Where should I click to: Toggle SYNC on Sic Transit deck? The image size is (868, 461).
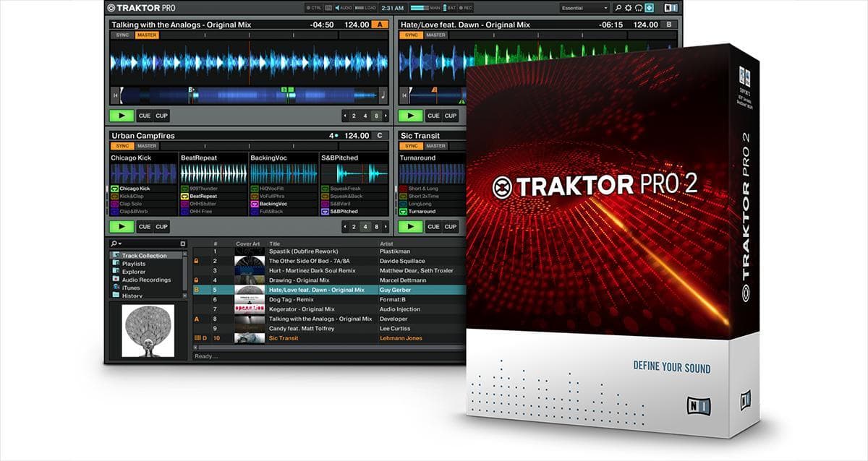coord(411,146)
